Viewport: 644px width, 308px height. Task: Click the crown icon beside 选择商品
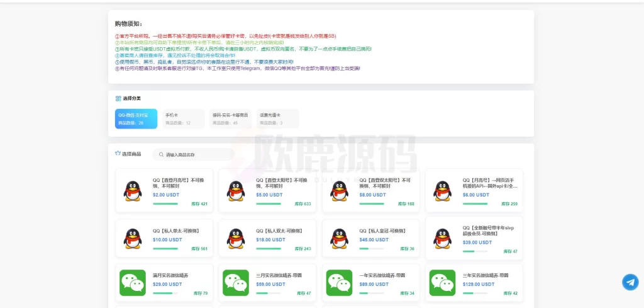click(x=118, y=154)
